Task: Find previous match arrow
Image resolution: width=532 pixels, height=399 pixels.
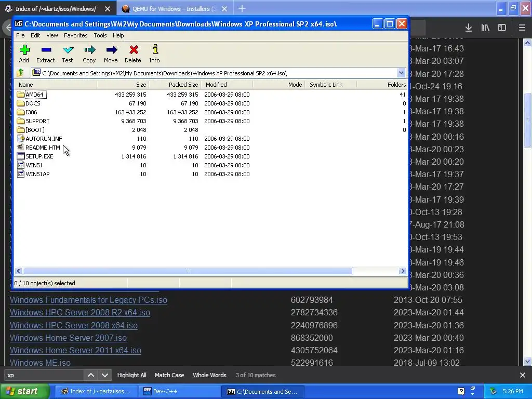Action: click(90, 375)
